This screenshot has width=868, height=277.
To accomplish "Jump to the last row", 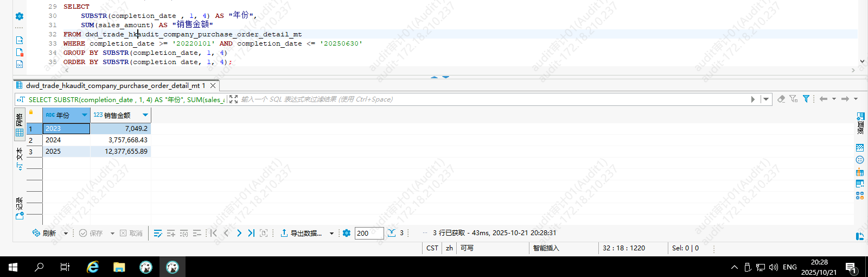I will click(251, 233).
